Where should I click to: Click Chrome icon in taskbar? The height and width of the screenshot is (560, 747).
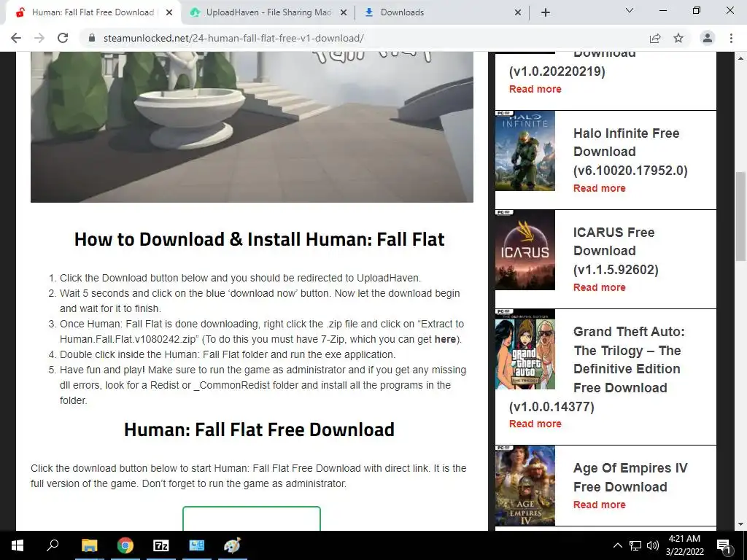tap(125, 545)
